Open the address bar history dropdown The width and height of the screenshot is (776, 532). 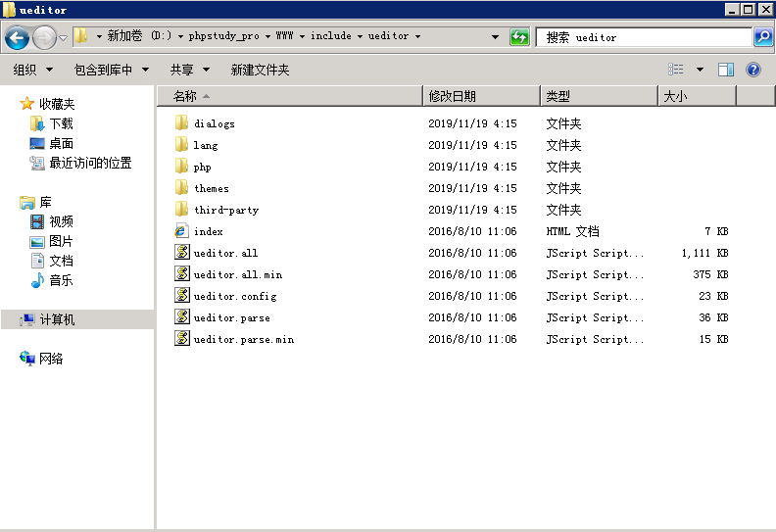click(496, 37)
